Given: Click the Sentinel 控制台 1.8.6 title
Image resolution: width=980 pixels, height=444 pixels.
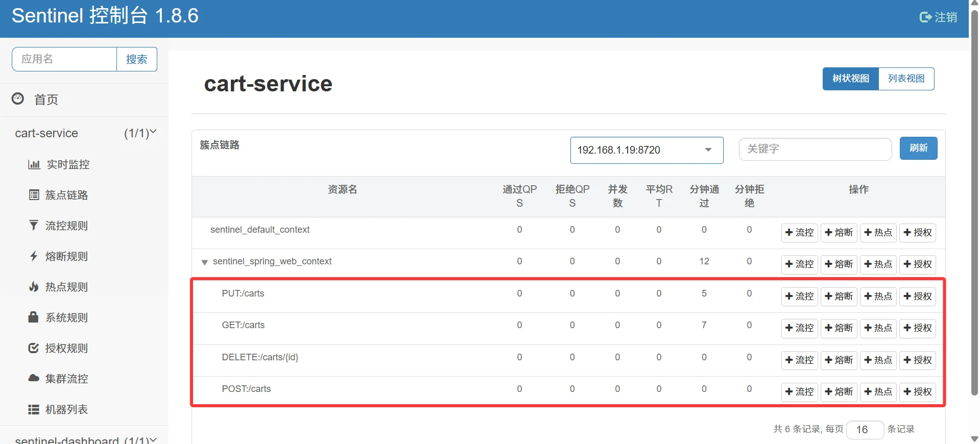Looking at the screenshot, I should (x=105, y=16).
